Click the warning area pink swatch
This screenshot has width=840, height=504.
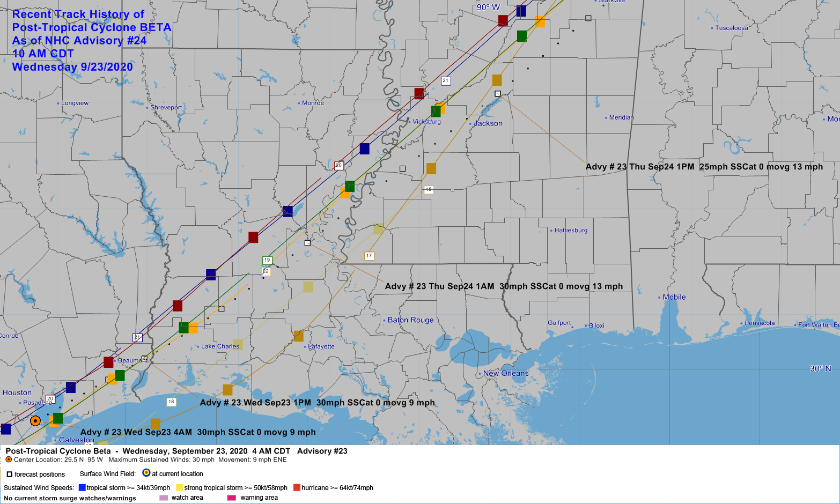click(232, 498)
